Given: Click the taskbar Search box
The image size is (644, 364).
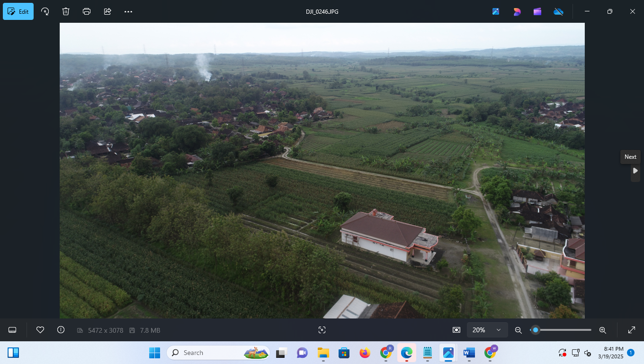Looking at the screenshot, I should point(218,353).
